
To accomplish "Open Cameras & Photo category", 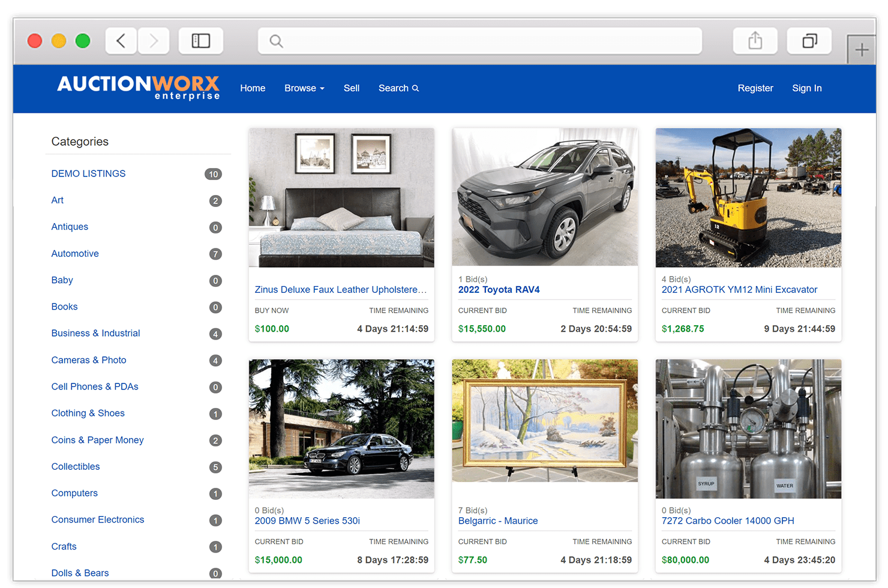I will click(x=89, y=360).
